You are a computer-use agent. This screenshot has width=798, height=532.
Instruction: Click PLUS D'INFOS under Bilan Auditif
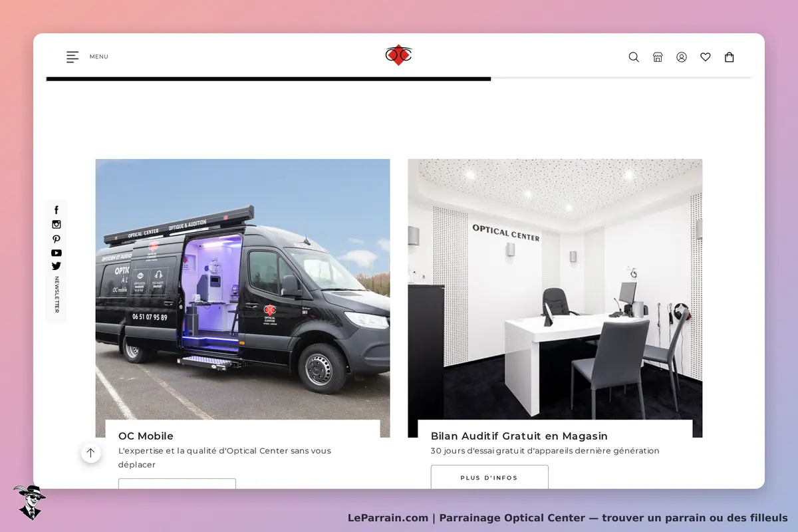click(489, 477)
